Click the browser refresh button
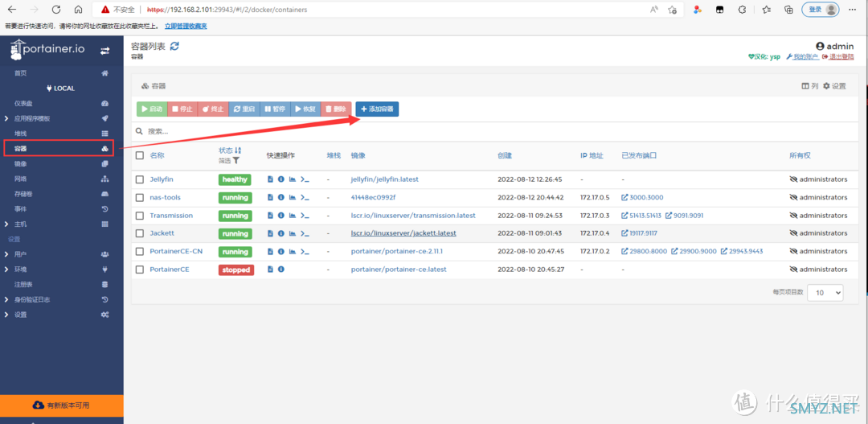868x424 pixels. [x=56, y=10]
